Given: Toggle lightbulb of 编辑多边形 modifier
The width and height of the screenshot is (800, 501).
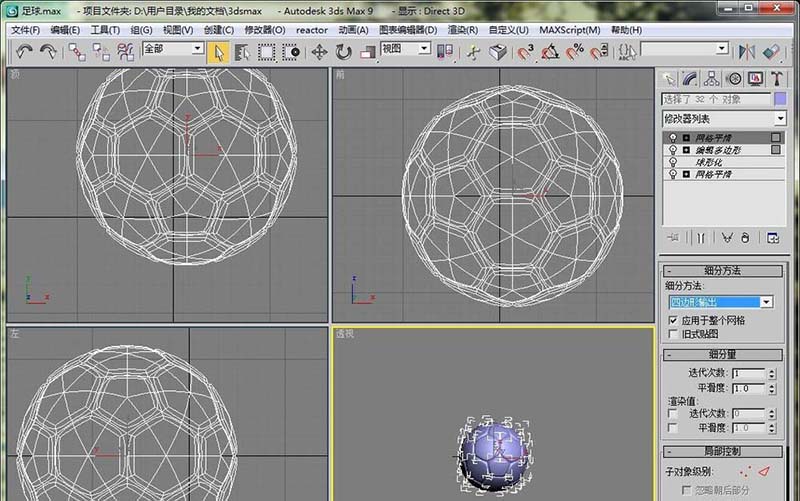Looking at the screenshot, I should tap(673, 150).
